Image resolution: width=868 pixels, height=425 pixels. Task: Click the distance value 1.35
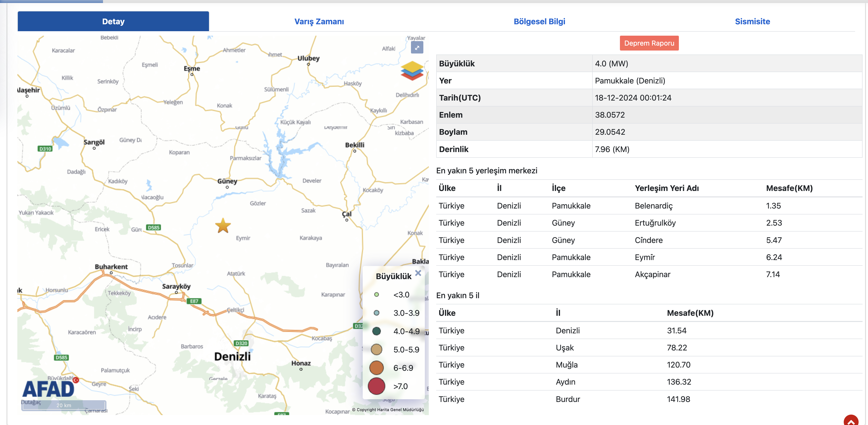(x=773, y=206)
